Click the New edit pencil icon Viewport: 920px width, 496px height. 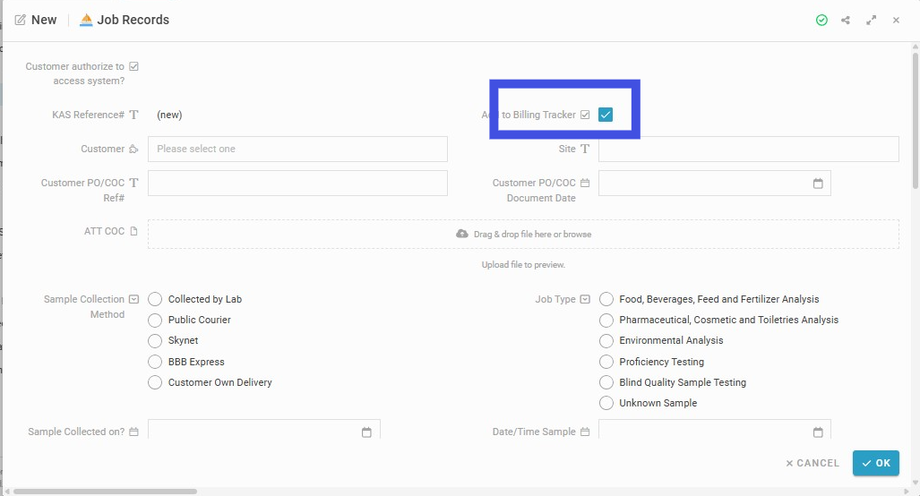point(20,20)
